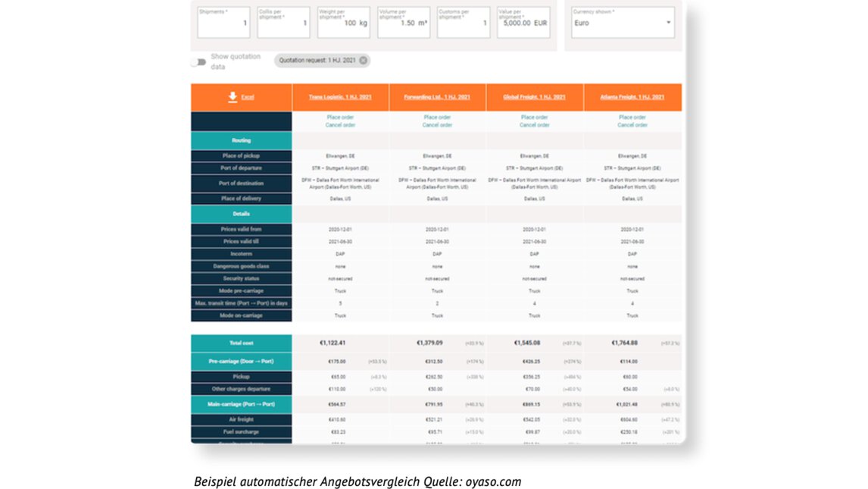
Task: Click the Collis per shipment field
Action: (x=283, y=23)
